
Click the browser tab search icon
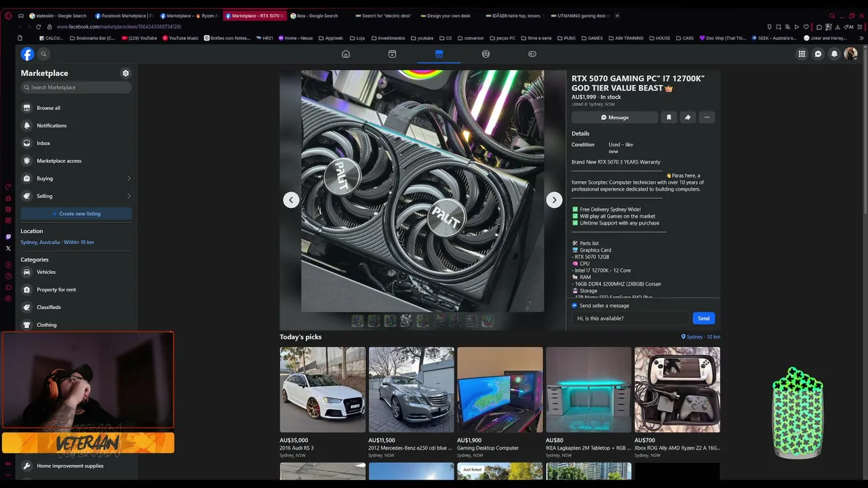832,16
